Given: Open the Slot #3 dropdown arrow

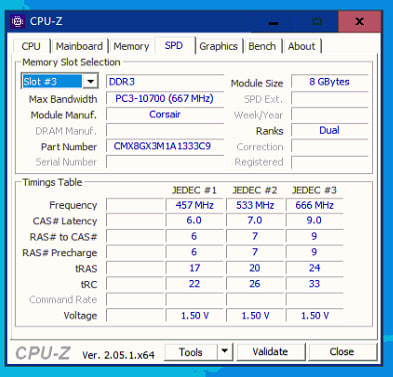Looking at the screenshot, I should (x=90, y=81).
